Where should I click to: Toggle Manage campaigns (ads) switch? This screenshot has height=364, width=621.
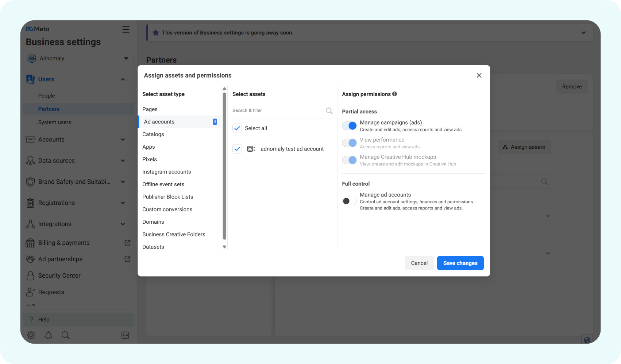coord(349,126)
